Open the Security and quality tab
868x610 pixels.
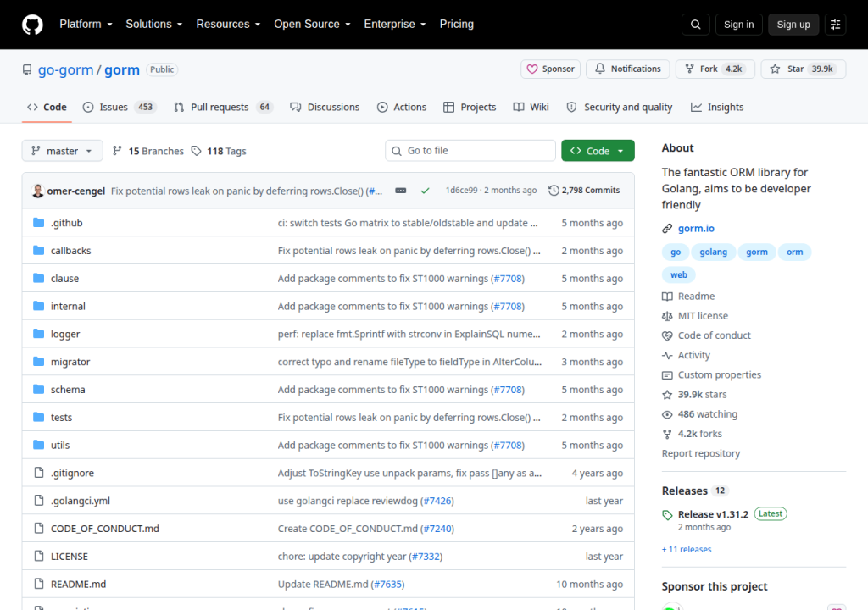[x=619, y=107]
